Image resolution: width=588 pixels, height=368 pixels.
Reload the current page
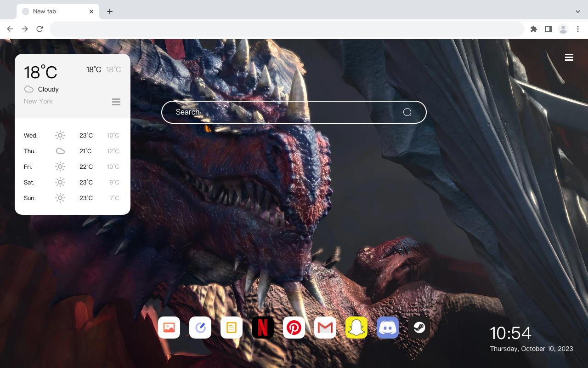[40, 29]
